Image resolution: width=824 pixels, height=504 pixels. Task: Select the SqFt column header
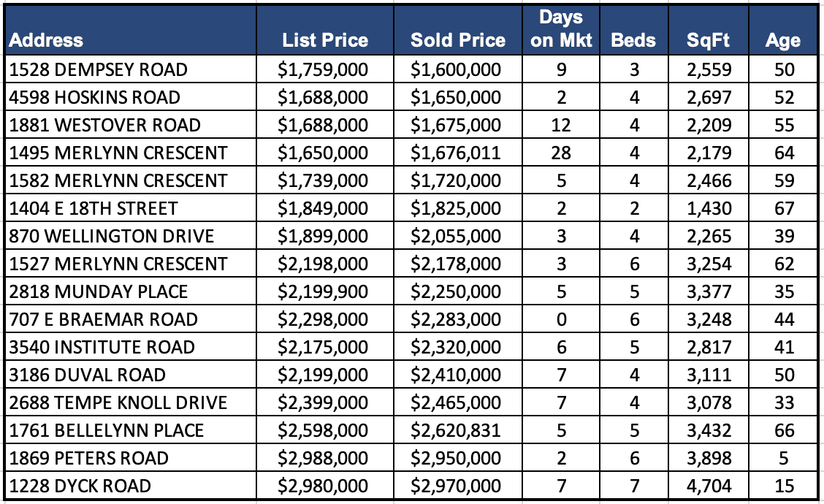click(x=708, y=41)
